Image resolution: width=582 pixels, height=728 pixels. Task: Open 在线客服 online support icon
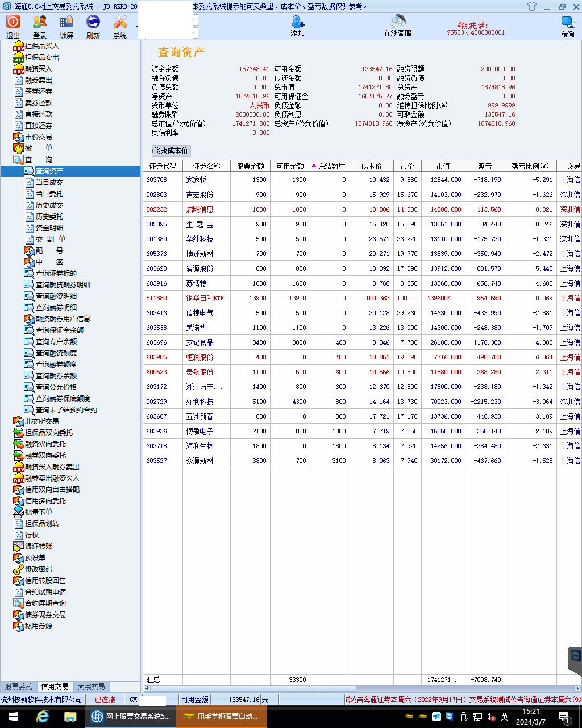coord(397,26)
